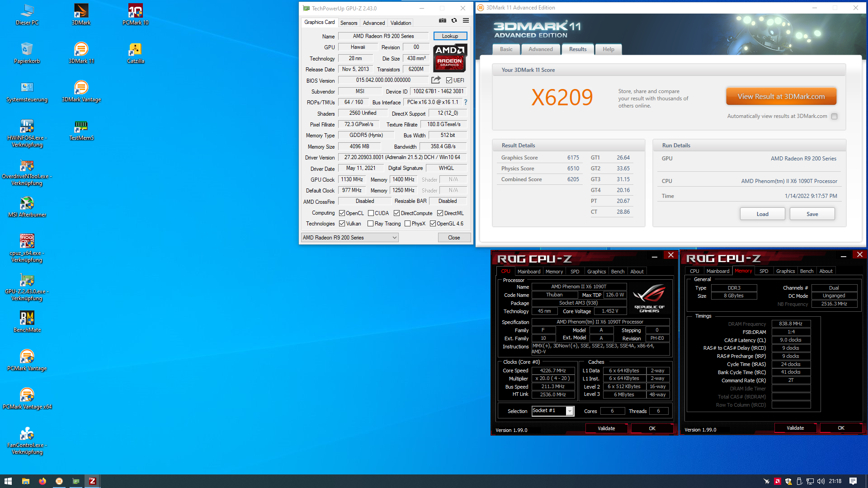
Task: Click Save button in Run Details
Action: [812, 214]
